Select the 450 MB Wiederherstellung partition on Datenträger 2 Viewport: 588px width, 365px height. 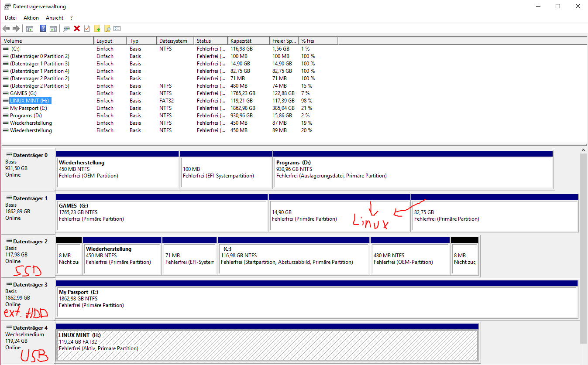122,256
